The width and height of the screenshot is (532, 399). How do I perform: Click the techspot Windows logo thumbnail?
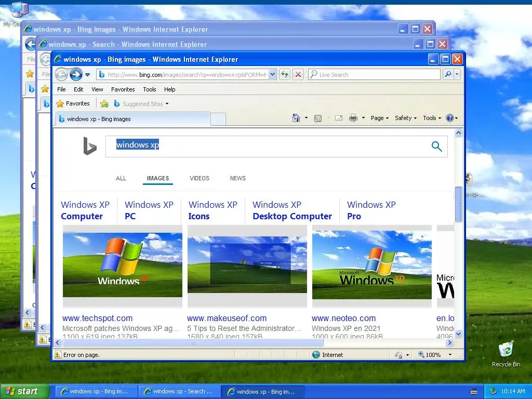click(x=123, y=265)
